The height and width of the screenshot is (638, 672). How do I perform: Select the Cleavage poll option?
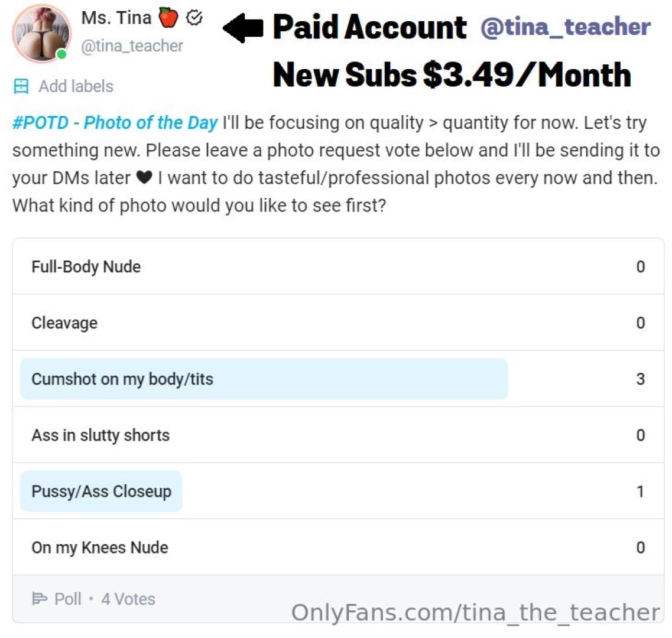tap(64, 323)
